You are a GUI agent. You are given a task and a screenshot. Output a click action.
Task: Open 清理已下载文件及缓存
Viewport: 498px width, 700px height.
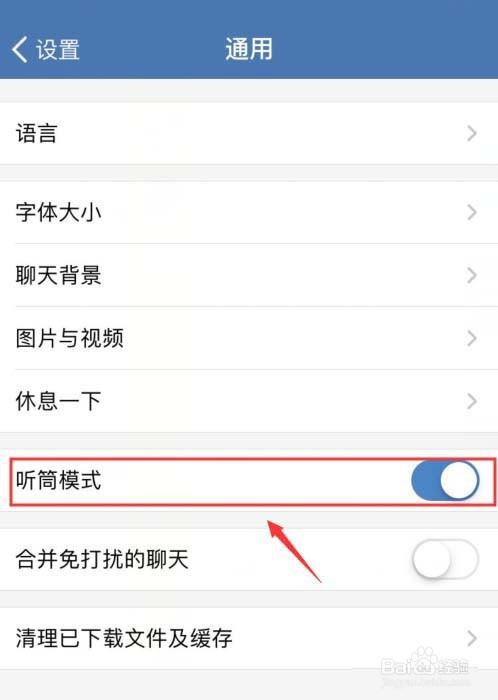[249, 638]
